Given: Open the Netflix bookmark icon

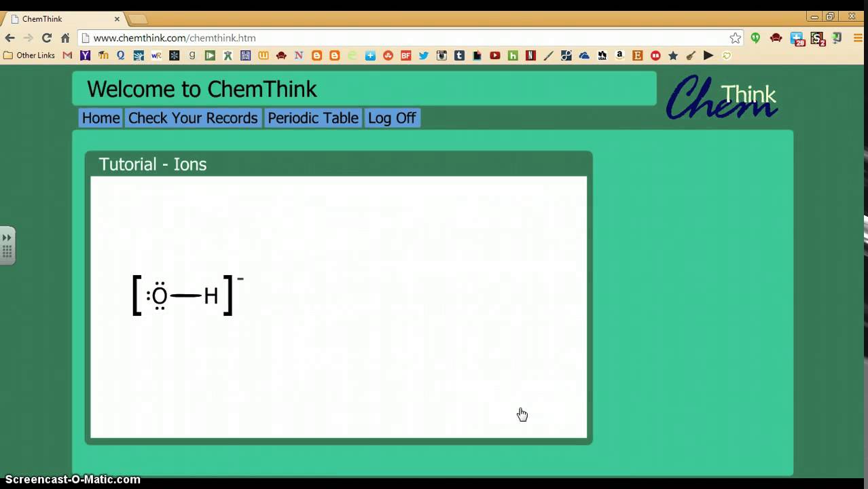Looking at the screenshot, I should [x=530, y=56].
